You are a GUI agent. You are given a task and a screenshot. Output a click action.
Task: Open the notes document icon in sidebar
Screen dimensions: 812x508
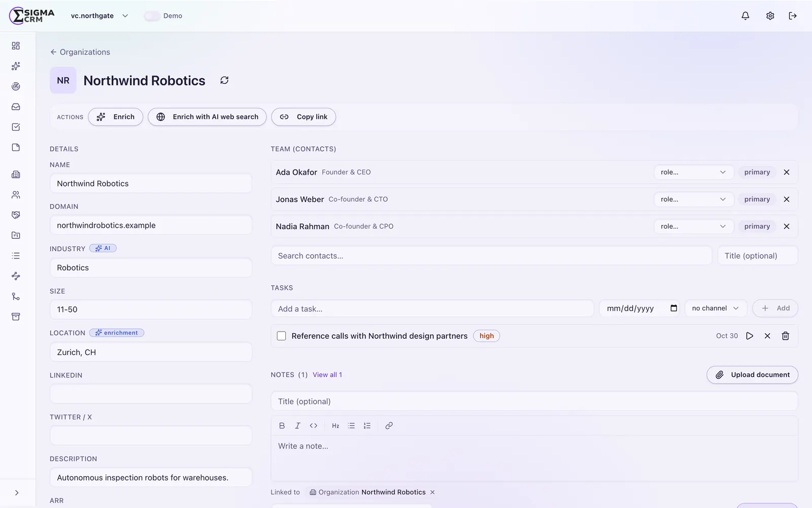click(x=16, y=147)
